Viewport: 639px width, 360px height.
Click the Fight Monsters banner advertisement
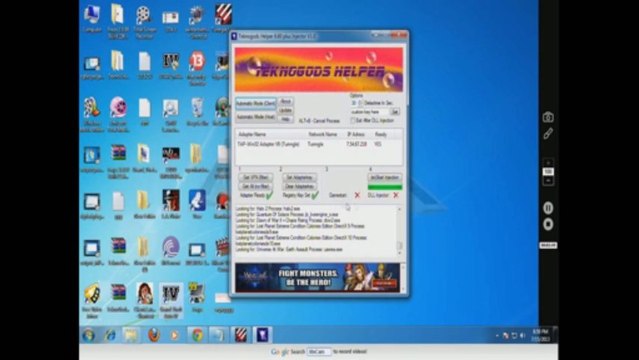pyautogui.click(x=317, y=278)
